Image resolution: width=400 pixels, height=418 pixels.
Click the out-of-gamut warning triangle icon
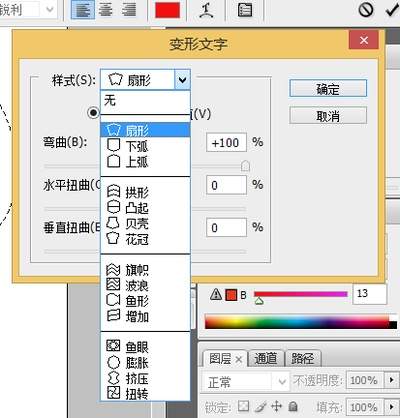click(x=216, y=294)
